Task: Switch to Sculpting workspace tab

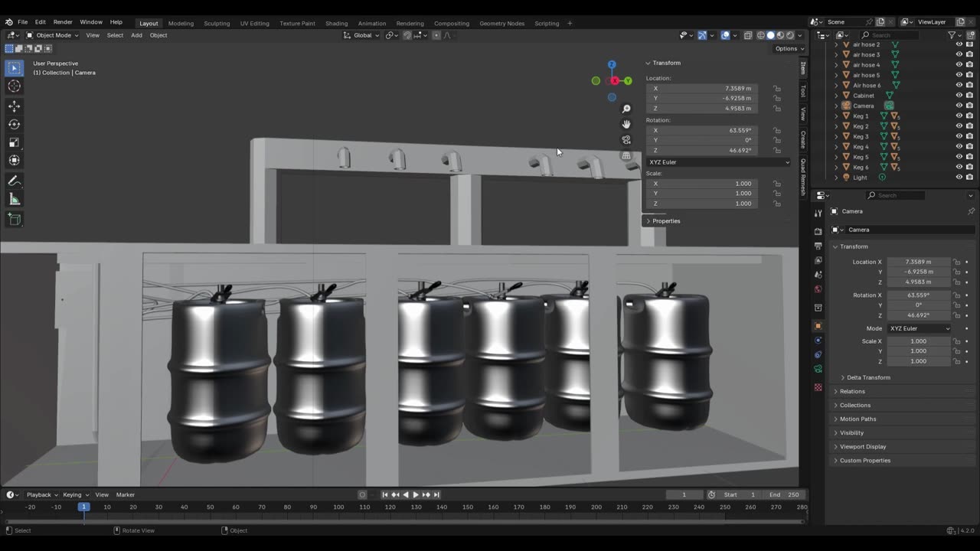Action: pos(217,23)
